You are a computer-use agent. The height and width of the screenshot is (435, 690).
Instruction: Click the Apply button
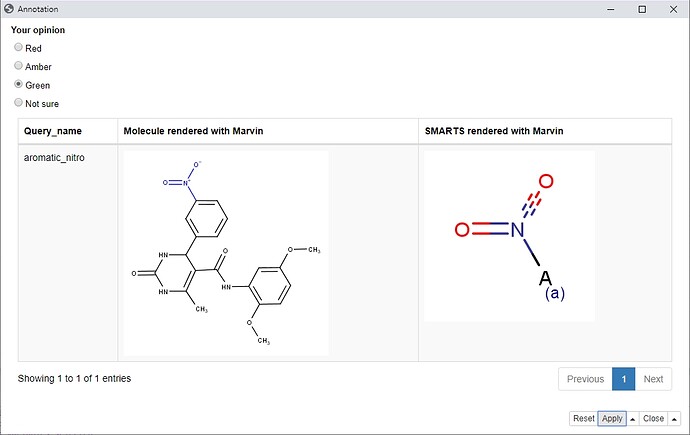612,418
